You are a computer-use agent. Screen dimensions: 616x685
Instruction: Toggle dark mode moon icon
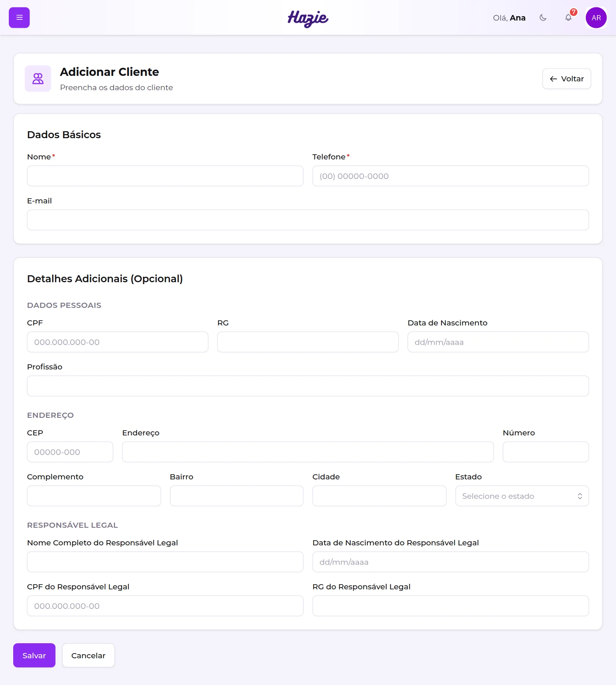tap(543, 18)
